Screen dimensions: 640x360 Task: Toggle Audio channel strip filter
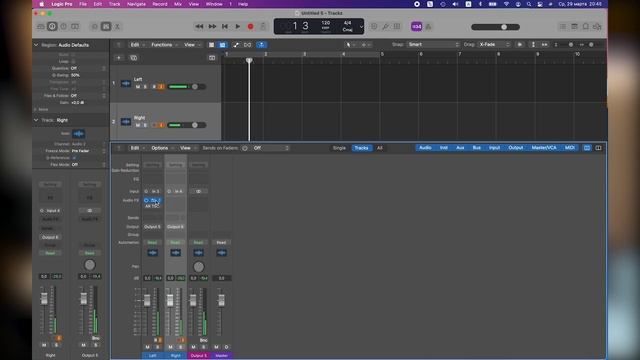(425, 148)
